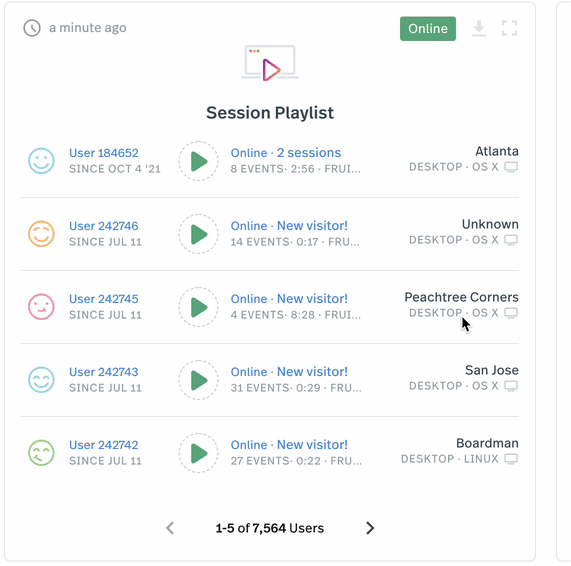This screenshot has height=566, width=571.
Task: Open User 242746 profile link
Action: point(104,226)
